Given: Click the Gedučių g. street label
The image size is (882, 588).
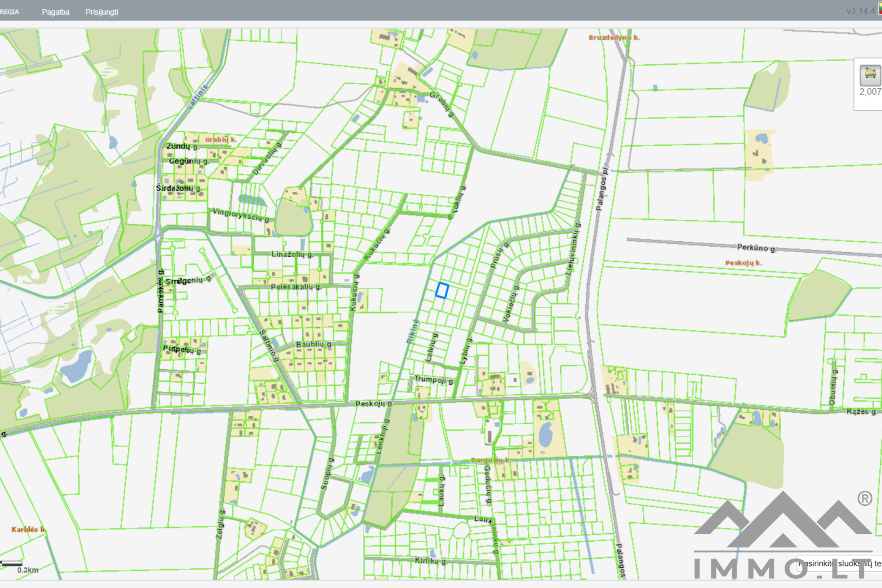Looking at the screenshot, I should pos(487,486).
